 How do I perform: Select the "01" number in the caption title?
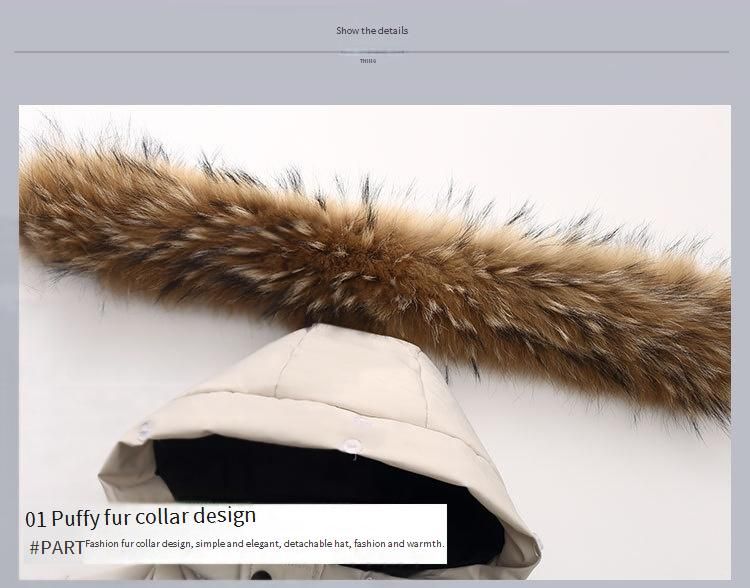click(x=36, y=518)
